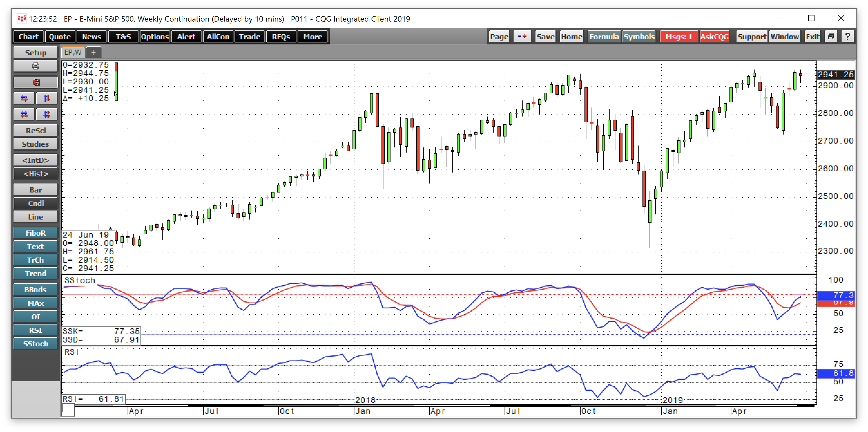This screenshot has height=432, width=868.
Task: Click the SSK= 77.35 value readout
Action: [101, 331]
